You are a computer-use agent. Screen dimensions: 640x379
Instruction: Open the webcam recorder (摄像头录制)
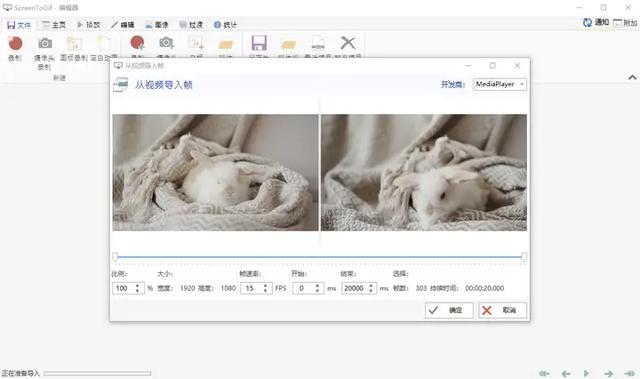pos(44,52)
